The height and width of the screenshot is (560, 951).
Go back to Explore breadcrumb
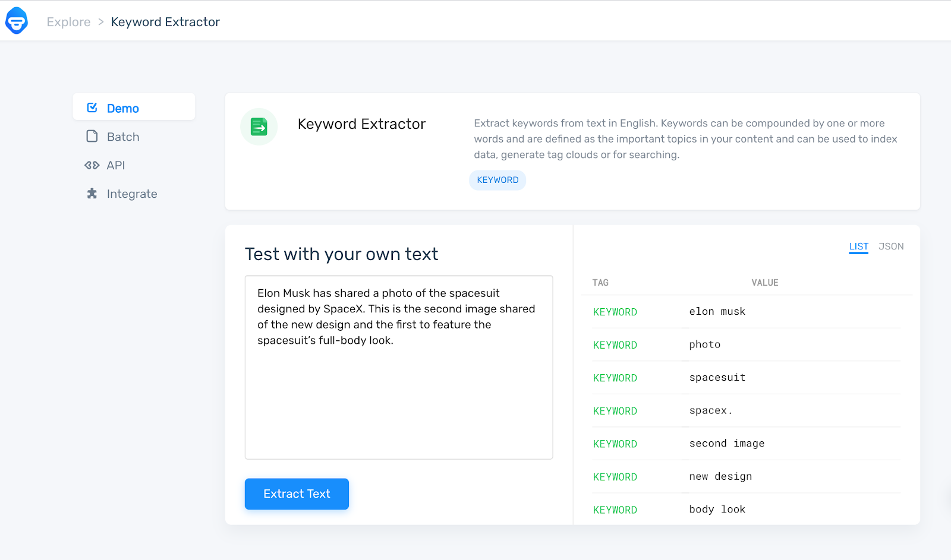pyautogui.click(x=69, y=22)
